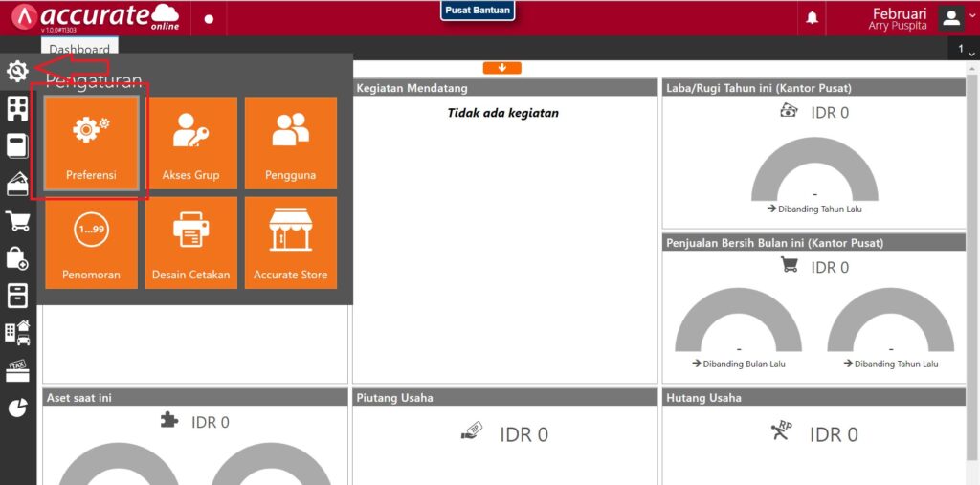The height and width of the screenshot is (485, 980).
Task: Click the notification bell icon
Action: pos(812,18)
